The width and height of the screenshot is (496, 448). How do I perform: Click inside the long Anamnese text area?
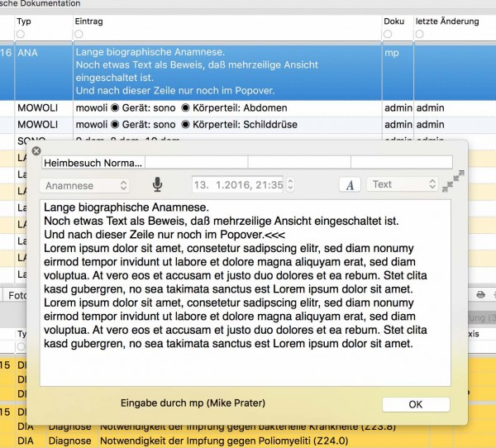[246, 293]
